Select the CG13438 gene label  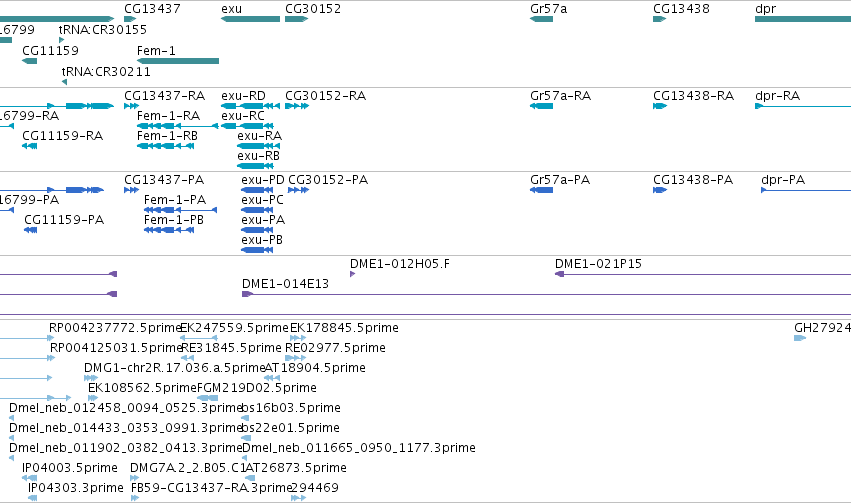point(681,9)
